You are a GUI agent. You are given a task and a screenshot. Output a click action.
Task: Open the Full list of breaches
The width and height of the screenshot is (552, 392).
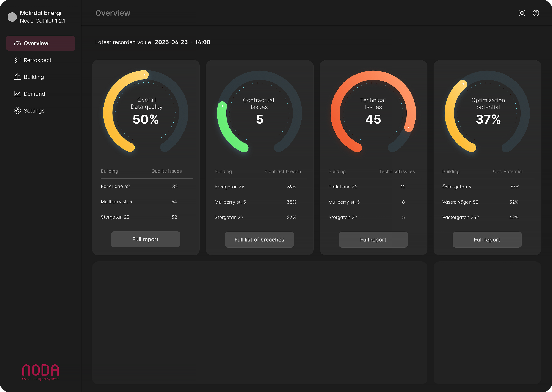coord(259,240)
